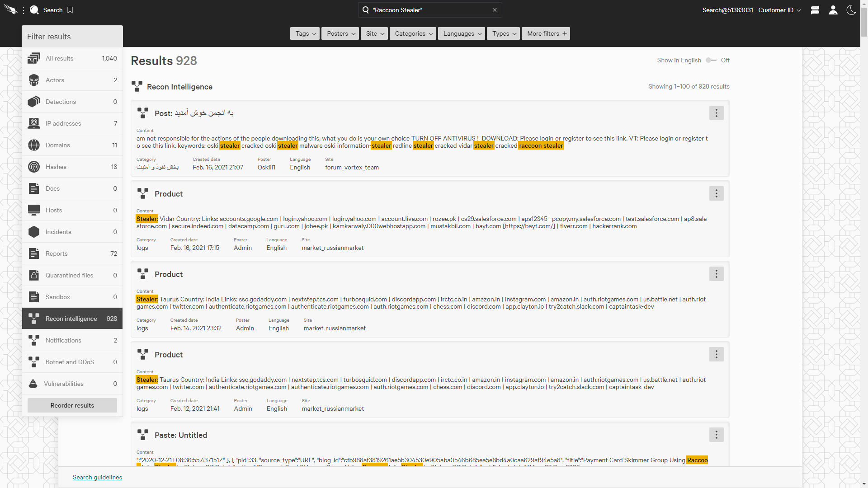Toggle dark mode moon icon
This screenshot has width=868, height=488.
[851, 10]
